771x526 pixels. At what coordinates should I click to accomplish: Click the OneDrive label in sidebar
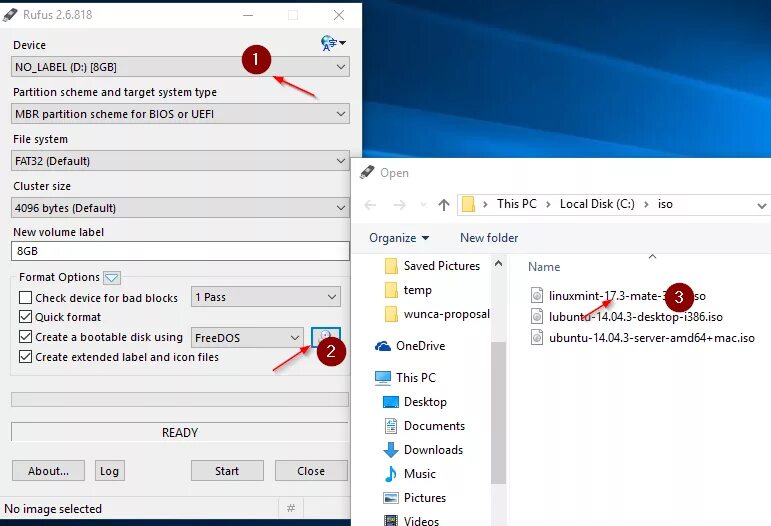point(420,346)
